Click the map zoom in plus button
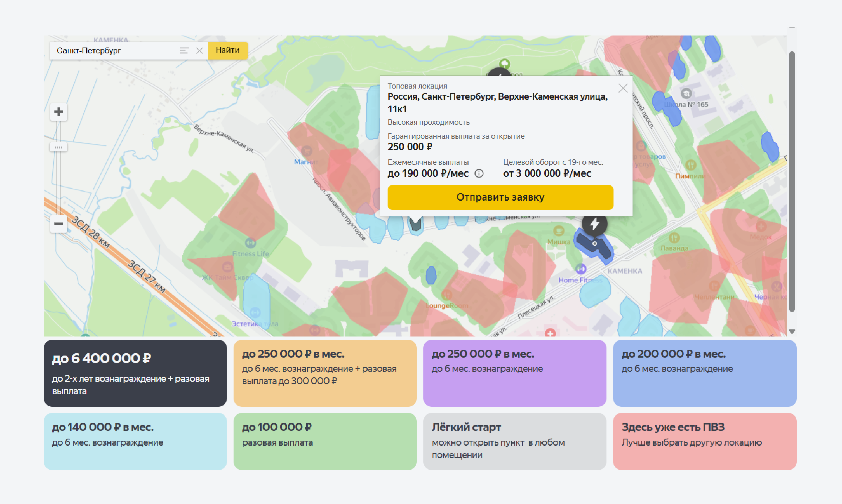The width and height of the screenshot is (842, 504). 58,112
